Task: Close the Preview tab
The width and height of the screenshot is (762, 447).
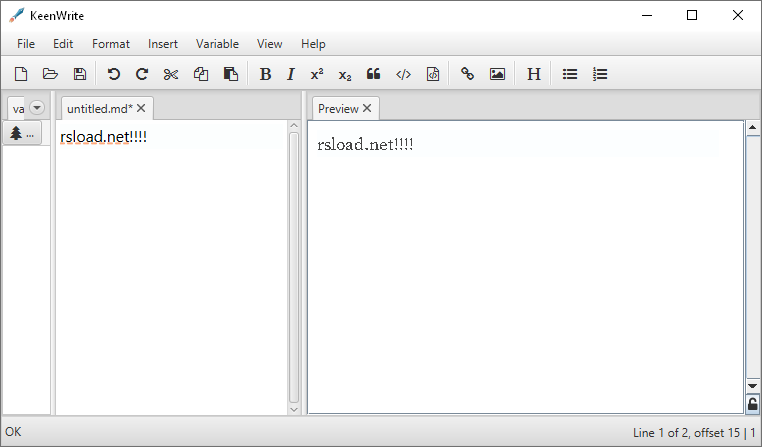Action: pyautogui.click(x=367, y=108)
